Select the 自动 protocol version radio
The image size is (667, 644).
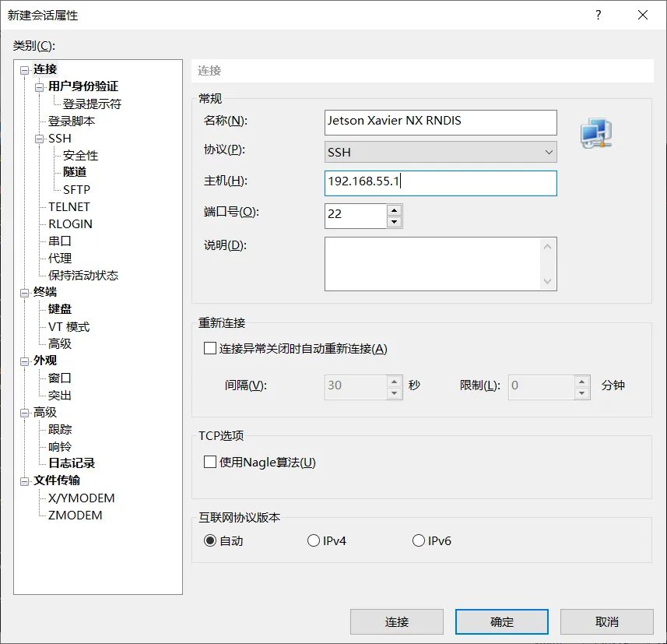pos(210,540)
